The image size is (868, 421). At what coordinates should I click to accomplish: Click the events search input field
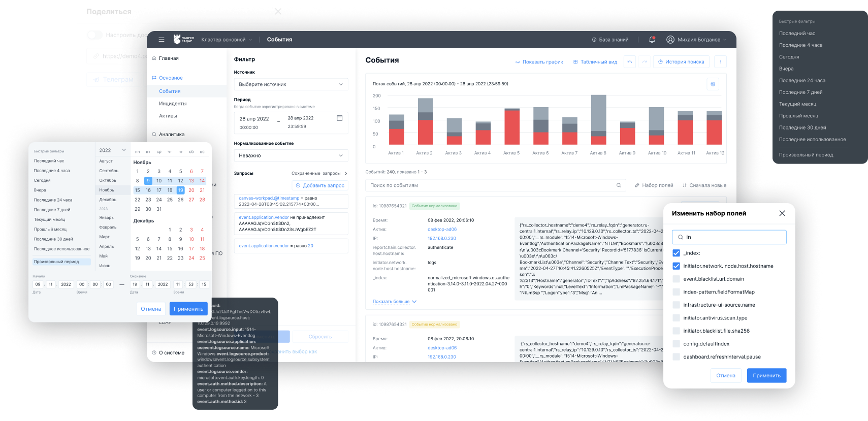pyautogui.click(x=490, y=185)
